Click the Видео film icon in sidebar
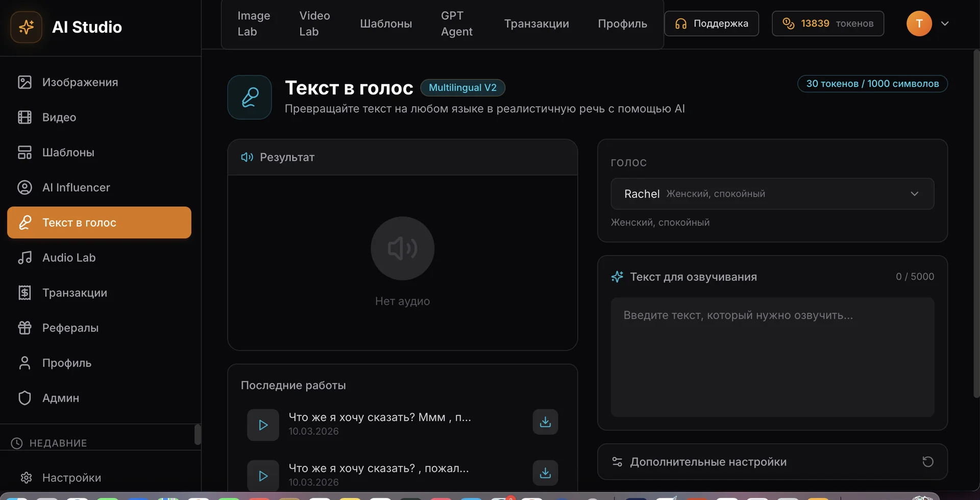The height and width of the screenshot is (500, 980). (24, 117)
